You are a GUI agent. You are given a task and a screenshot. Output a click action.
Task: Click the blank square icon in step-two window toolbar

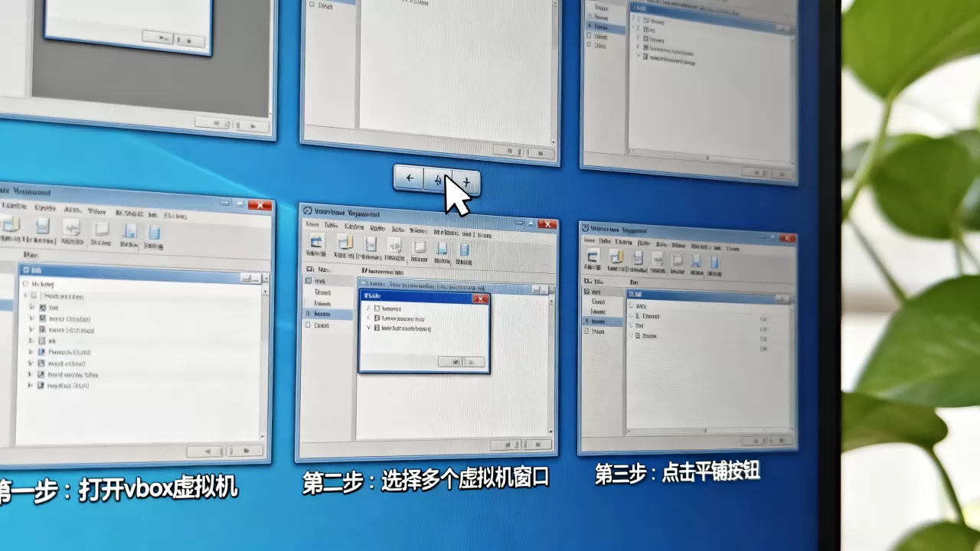pyautogui.click(x=419, y=247)
